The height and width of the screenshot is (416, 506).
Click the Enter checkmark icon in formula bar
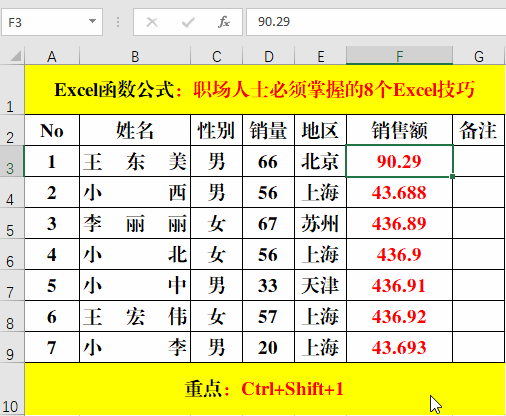click(188, 22)
